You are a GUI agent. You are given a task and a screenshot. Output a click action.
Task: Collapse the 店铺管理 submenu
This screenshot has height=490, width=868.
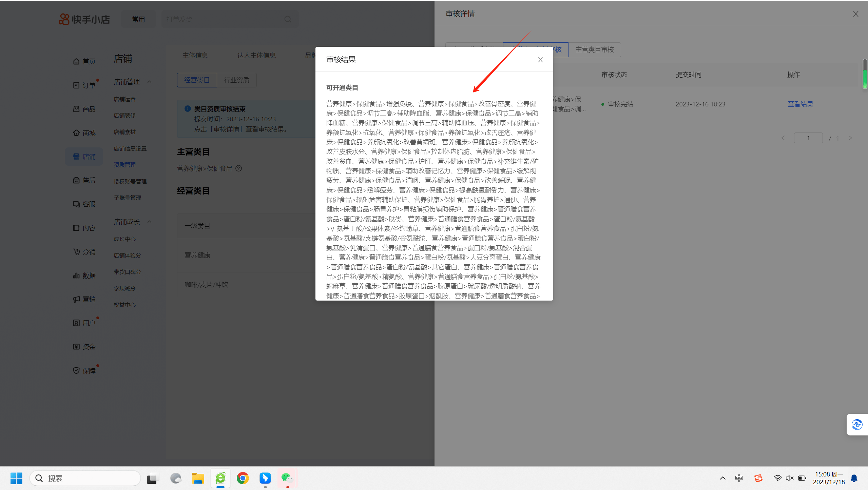(149, 82)
